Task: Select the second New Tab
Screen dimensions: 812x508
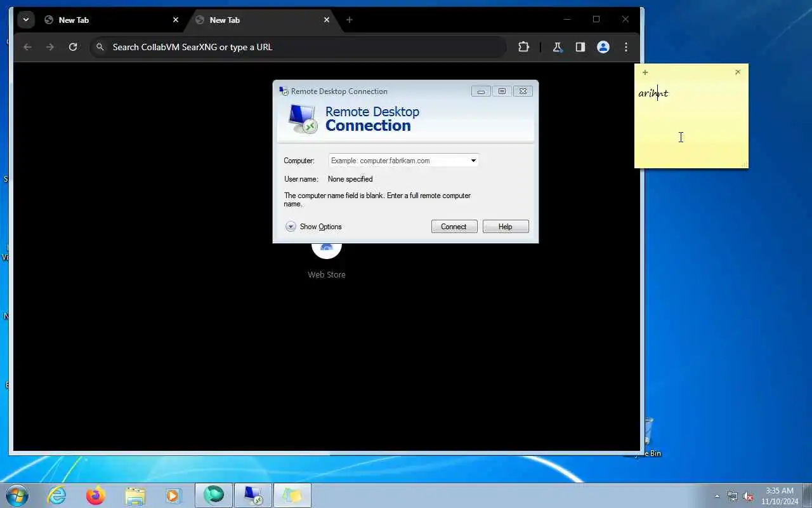Action: pos(263,20)
